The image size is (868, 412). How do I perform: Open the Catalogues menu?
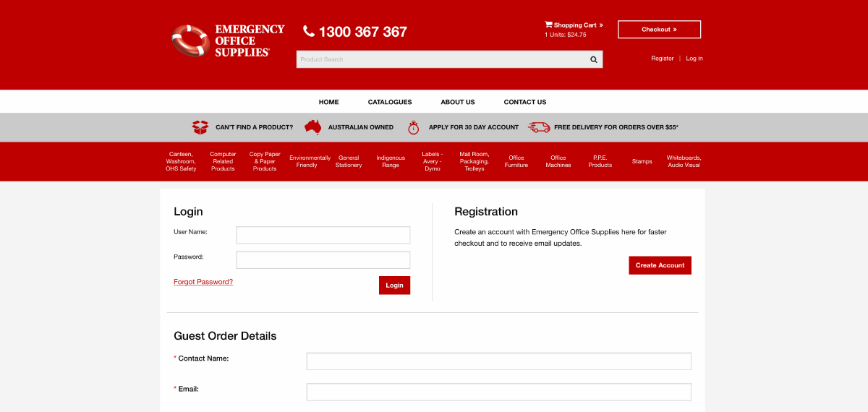[x=390, y=102]
